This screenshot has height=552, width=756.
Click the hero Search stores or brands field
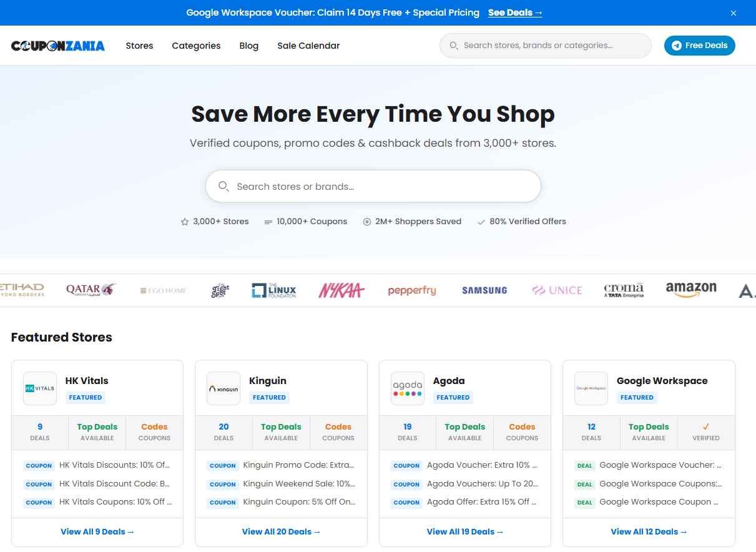coord(373,186)
